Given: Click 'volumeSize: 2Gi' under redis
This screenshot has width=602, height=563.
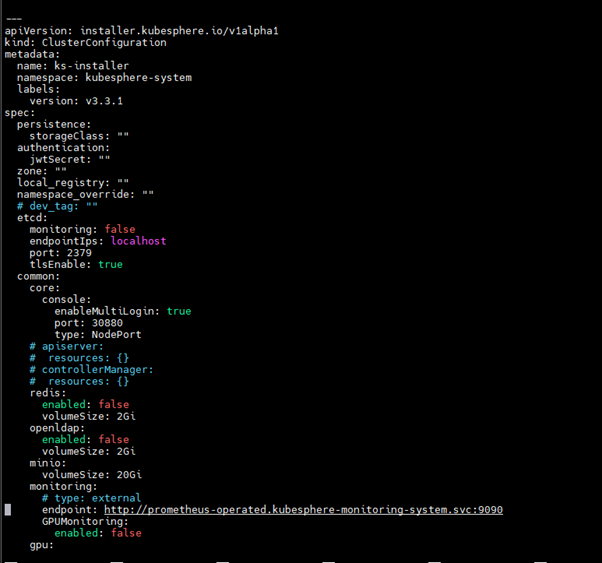Looking at the screenshot, I should [x=89, y=416].
